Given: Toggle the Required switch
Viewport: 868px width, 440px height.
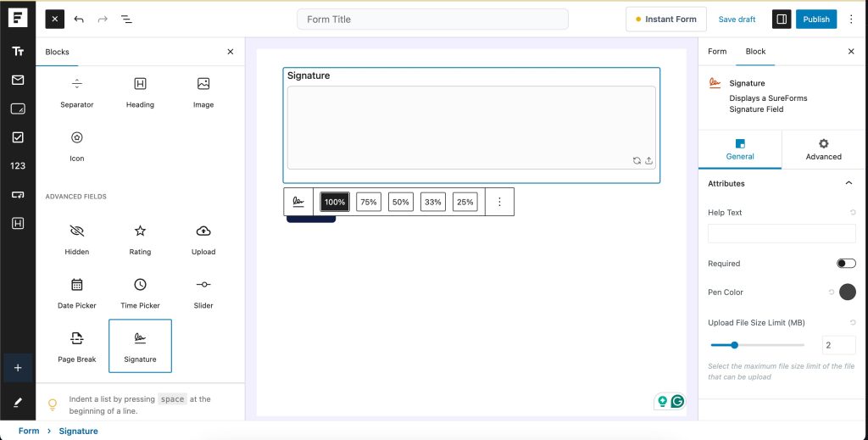Looking at the screenshot, I should [x=845, y=264].
